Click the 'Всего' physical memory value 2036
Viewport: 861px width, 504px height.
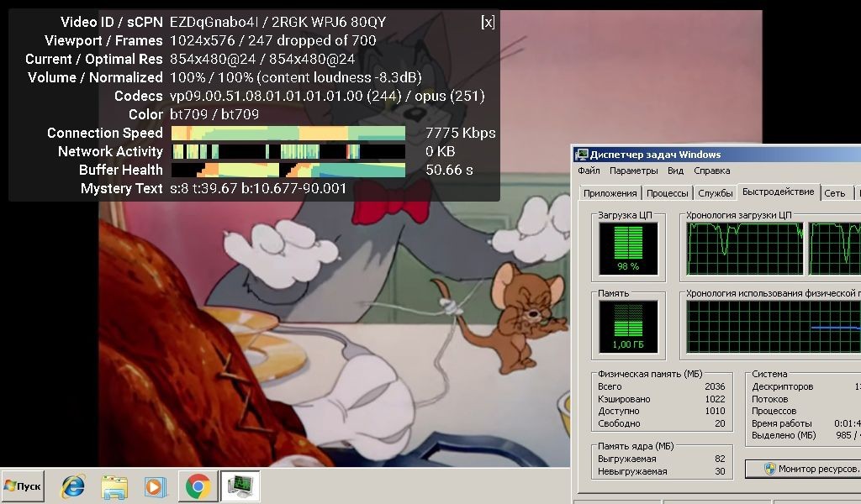[715, 386]
